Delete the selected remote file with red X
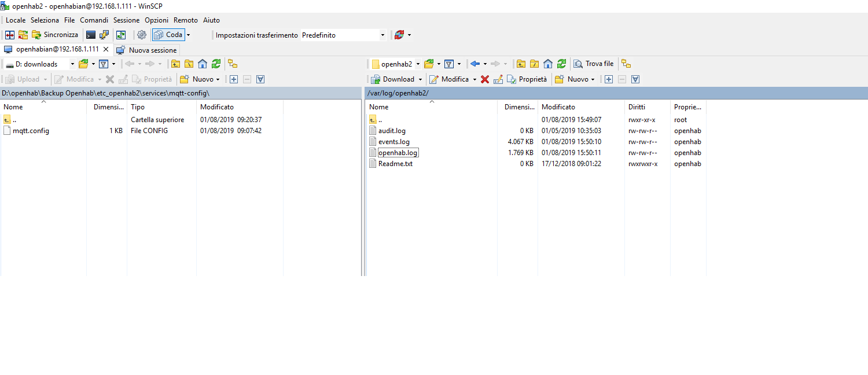This screenshot has width=868, height=375. point(485,79)
